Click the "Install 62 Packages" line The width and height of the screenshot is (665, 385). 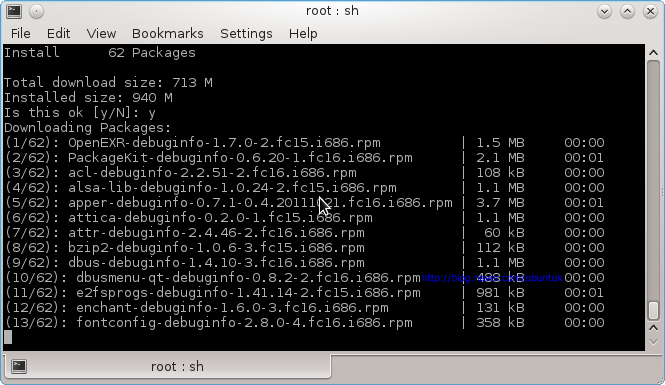[x=100, y=53]
